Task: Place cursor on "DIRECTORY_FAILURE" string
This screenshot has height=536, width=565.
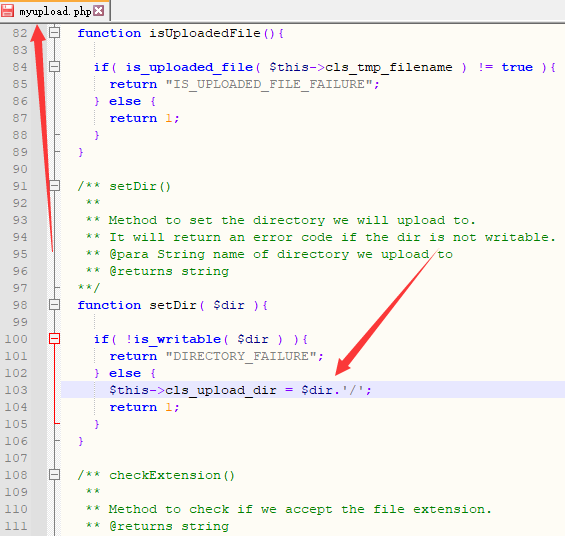Action: coord(241,356)
